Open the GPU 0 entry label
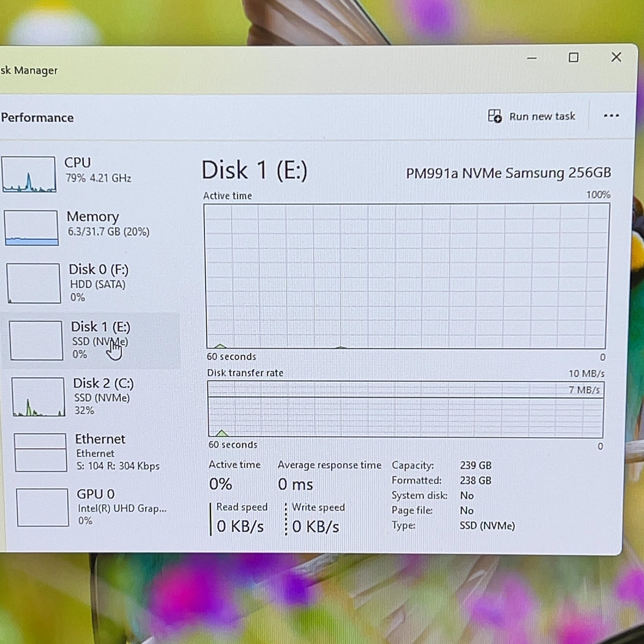Viewport: 644px width, 644px height. 96,494
